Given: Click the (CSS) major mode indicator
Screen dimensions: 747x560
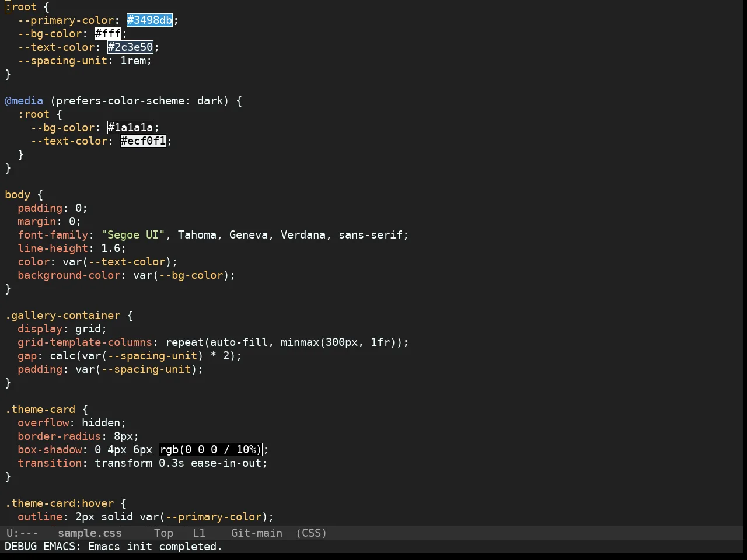Looking at the screenshot, I should tap(312, 533).
